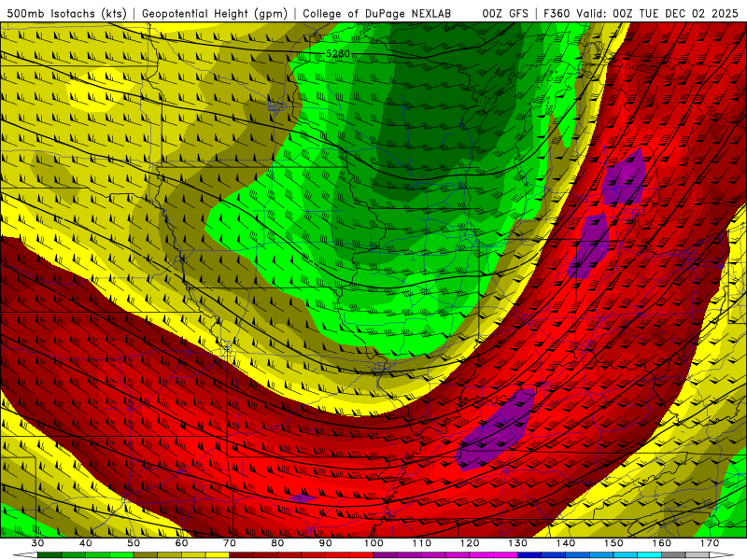Click the '80' value on the isotach scale
This screenshot has height=560, width=747.
point(277,543)
